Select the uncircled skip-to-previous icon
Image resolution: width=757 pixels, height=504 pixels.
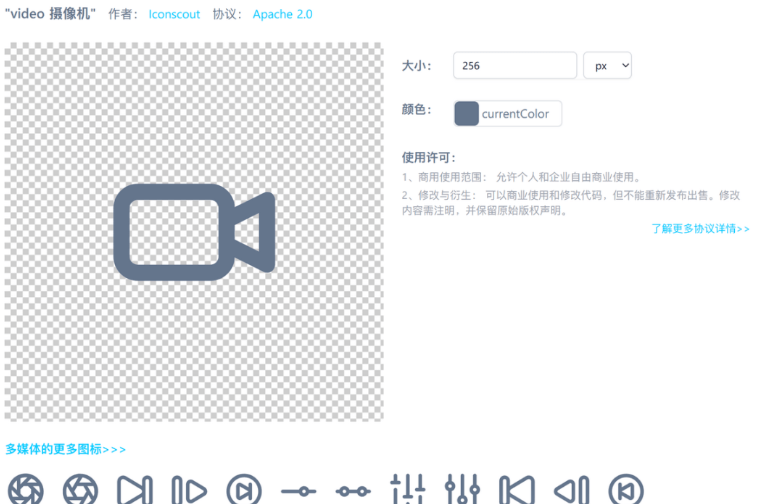[x=517, y=490]
